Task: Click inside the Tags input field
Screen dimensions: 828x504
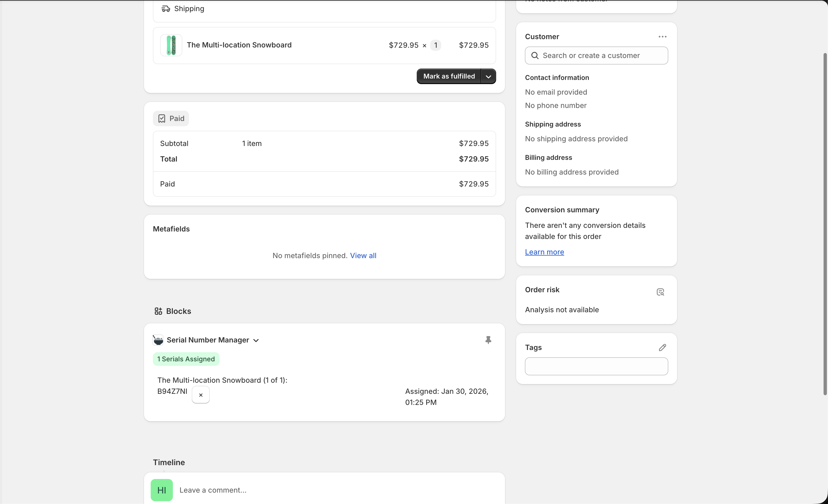Action: pos(596,367)
